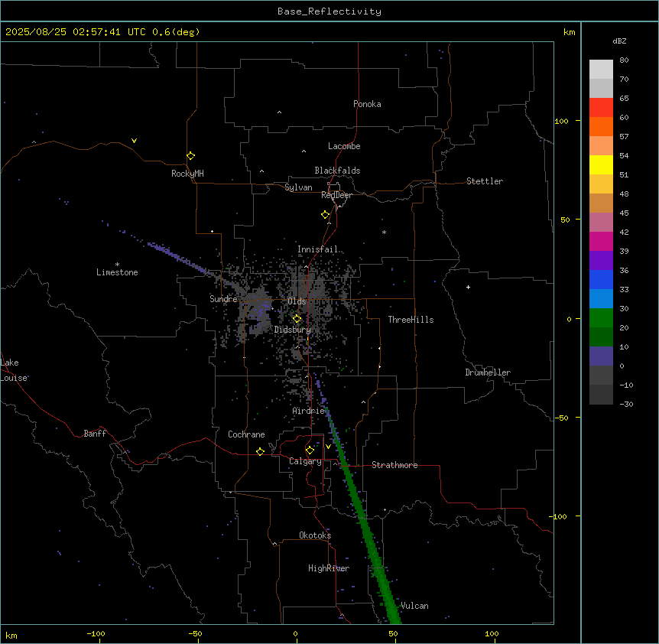Click the yellow V marker northwest of RockyMH
This screenshot has height=644, width=659.
[x=134, y=141]
